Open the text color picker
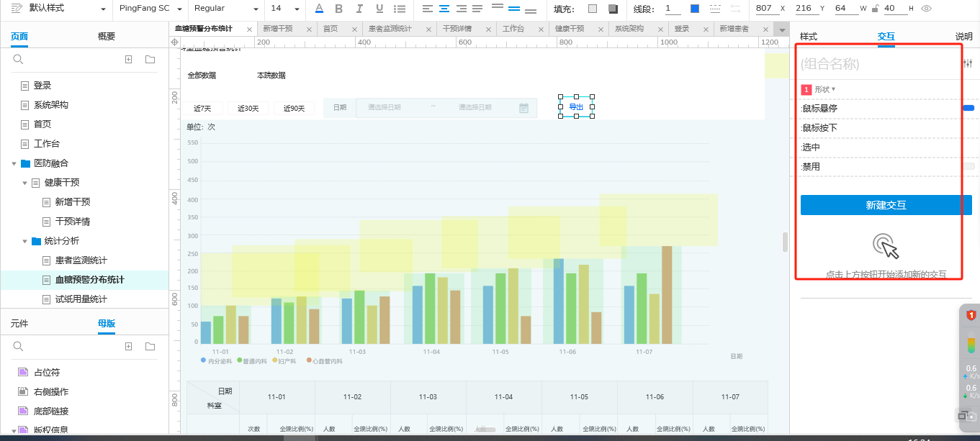The height and width of the screenshot is (441, 980). (x=320, y=9)
